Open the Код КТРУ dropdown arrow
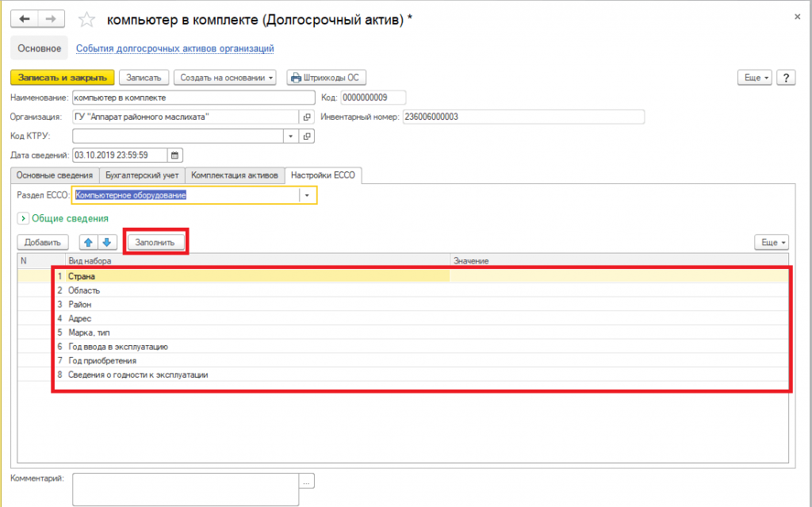The height and width of the screenshot is (507, 812). pyautogui.click(x=291, y=136)
